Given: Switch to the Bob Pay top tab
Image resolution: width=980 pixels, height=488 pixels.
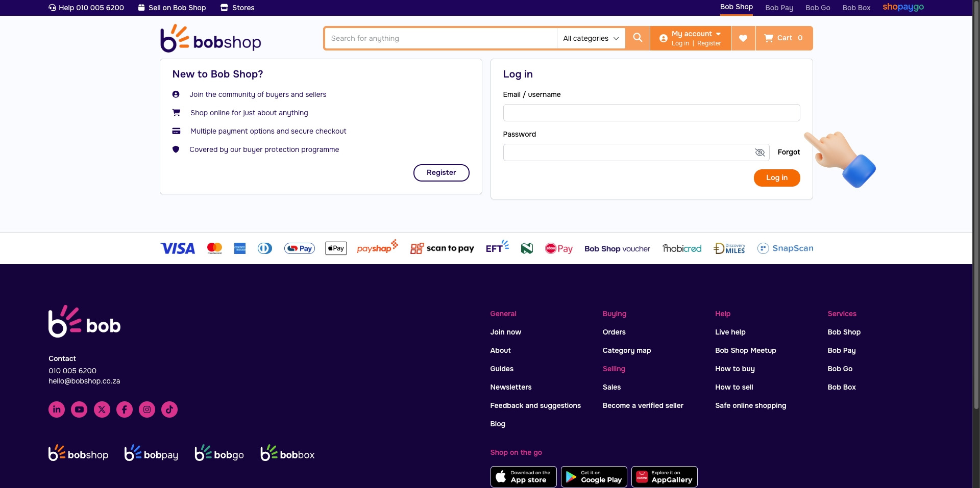Looking at the screenshot, I should [779, 8].
